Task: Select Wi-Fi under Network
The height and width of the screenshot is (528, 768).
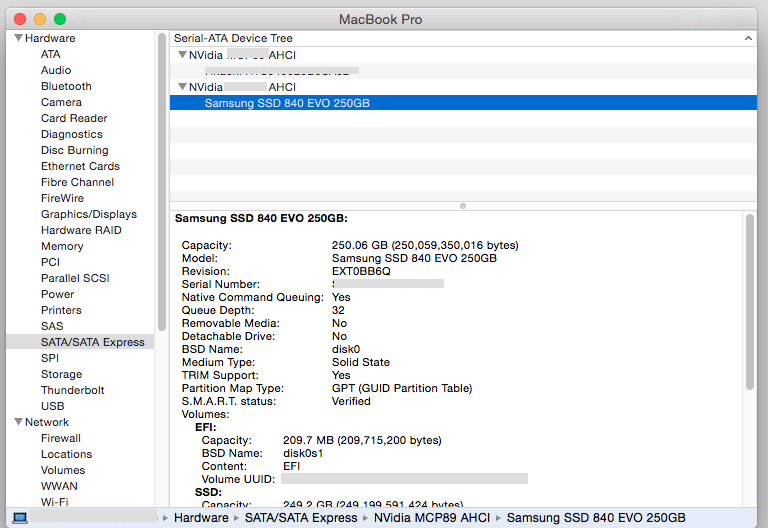Action: [54, 502]
